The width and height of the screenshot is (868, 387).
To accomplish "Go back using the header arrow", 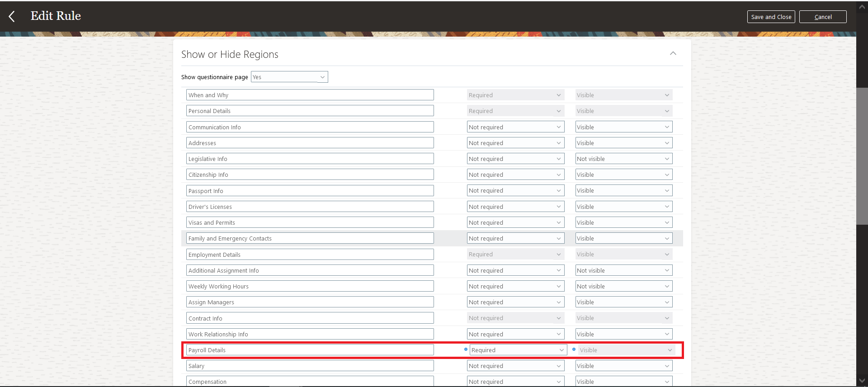I will tap(12, 17).
